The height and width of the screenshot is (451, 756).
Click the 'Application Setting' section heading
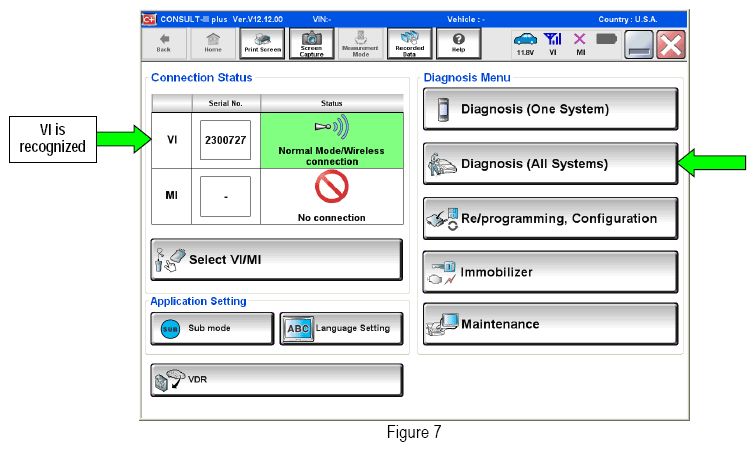(x=198, y=301)
